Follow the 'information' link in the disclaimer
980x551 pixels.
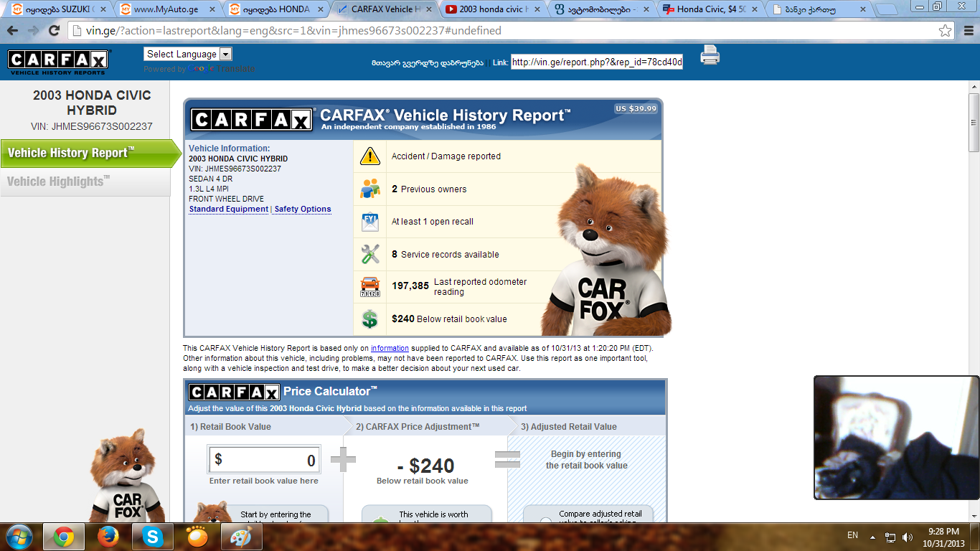coord(390,348)
